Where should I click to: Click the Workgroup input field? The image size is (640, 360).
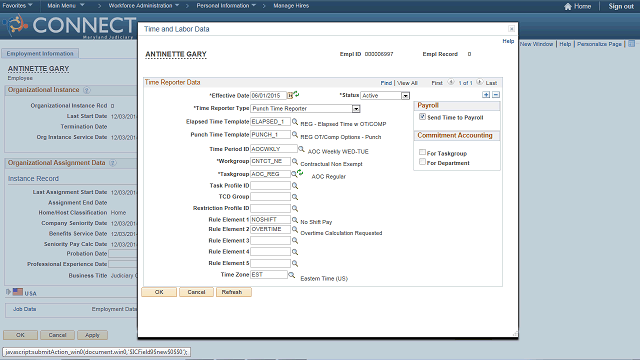(x=270, y=161)
